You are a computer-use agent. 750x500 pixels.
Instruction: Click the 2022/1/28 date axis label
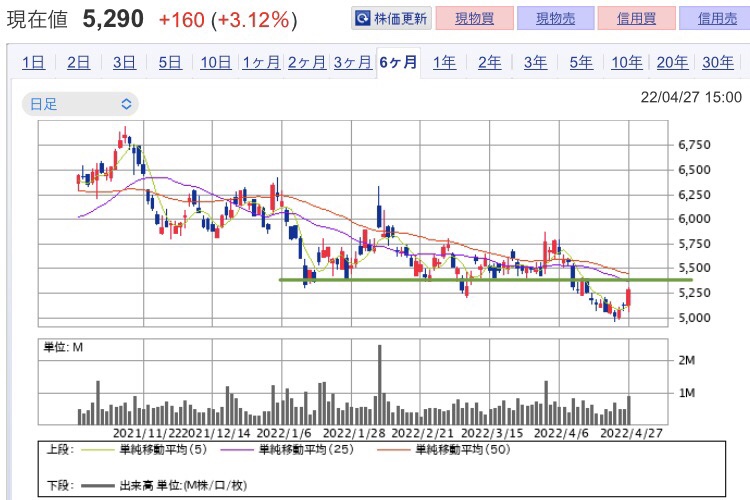[354, 433]
